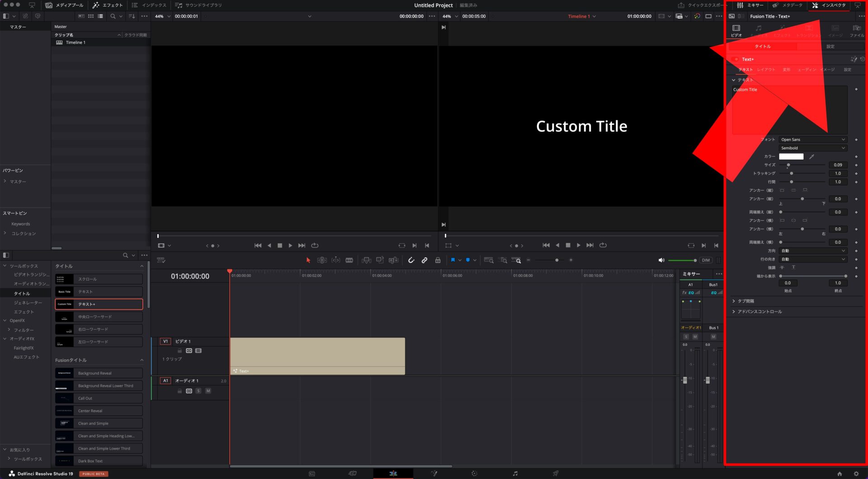Click the timeline zoom slider handle
868x479 pixels.
point(557,260)
